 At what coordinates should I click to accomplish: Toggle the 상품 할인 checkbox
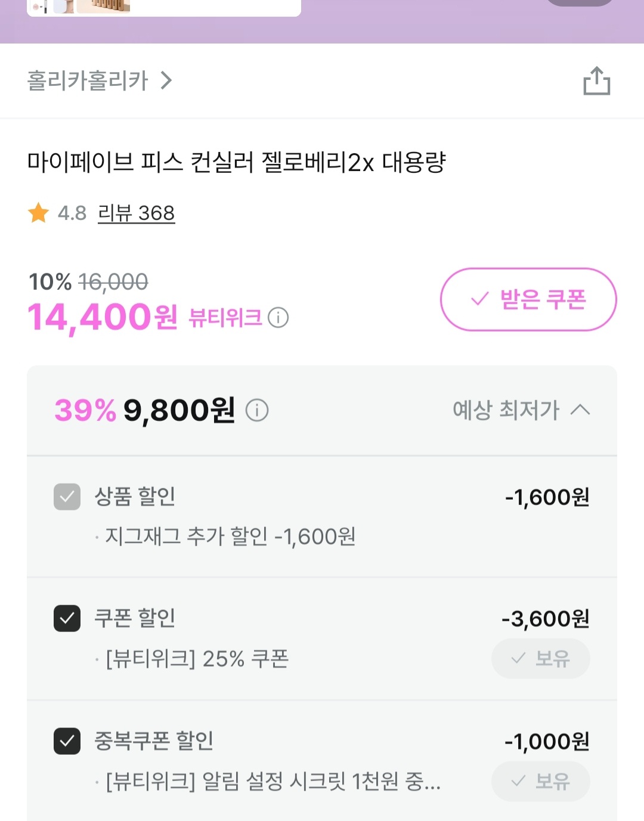pyautogui.click(x=67, y=497)
